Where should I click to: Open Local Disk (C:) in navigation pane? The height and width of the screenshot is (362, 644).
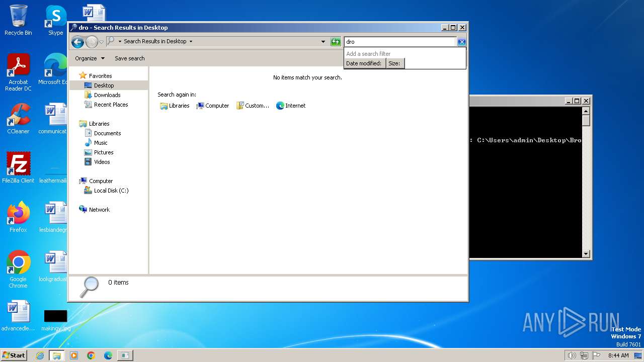point(111,191)
